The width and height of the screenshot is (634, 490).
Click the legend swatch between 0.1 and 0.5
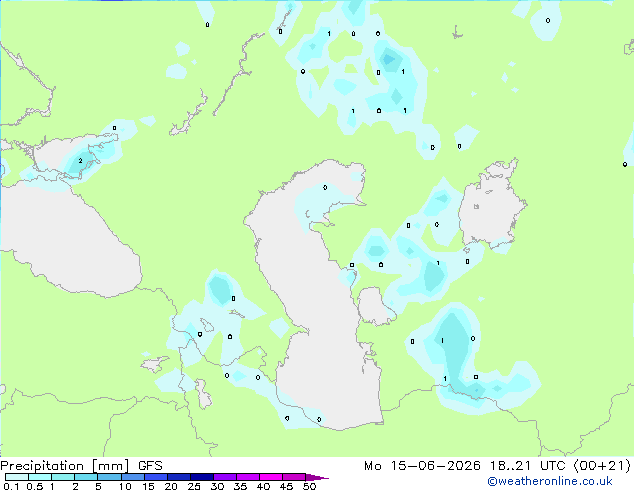point(17,477)
